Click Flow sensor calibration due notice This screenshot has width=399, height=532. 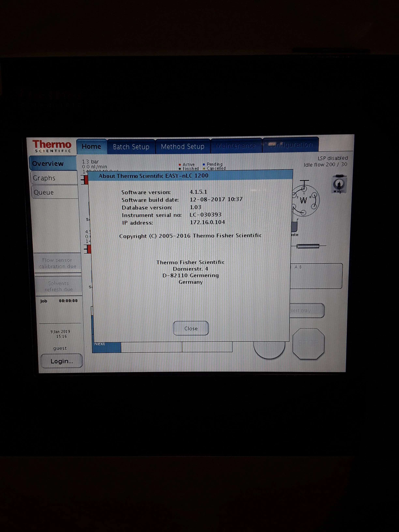click(58, 263)
